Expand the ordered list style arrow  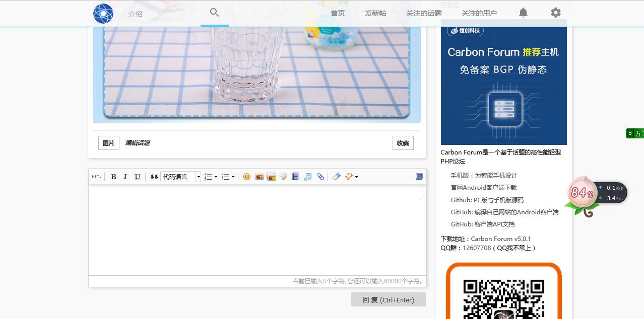coord(216,177)
